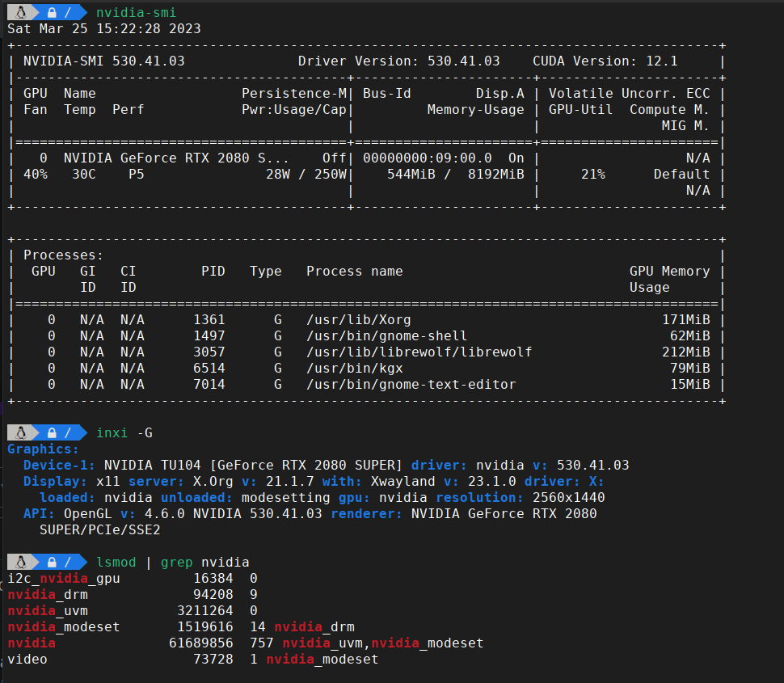
Task: Click PID "6514" in the kgx row
Action: point(209,368)
